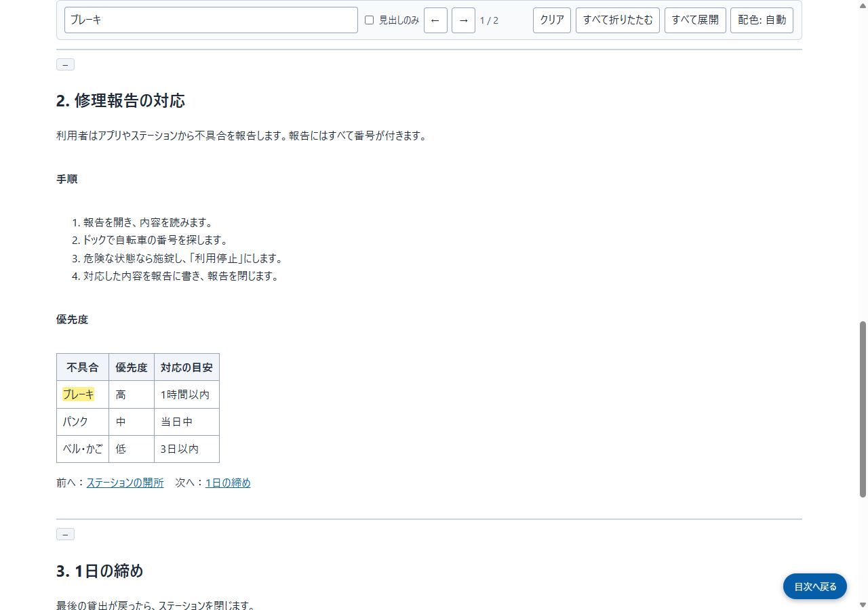Click the 不具合 column header
The height and width of the screenshot is (610, 868).
pos(83,367)
